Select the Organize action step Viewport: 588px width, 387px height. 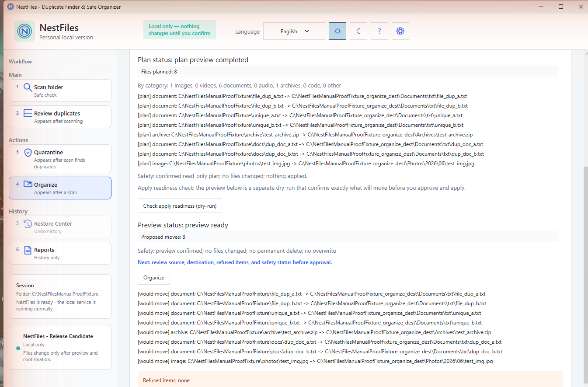pyautogui.click(x=60, y=188)
